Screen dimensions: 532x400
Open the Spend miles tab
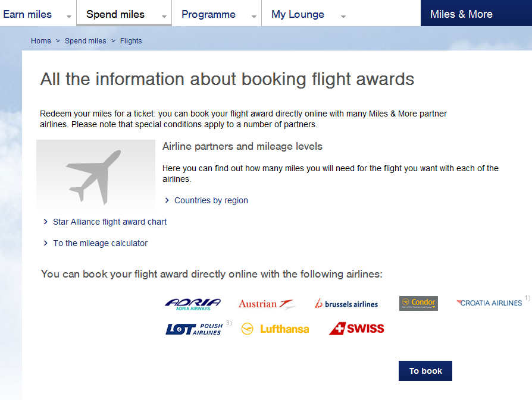[115, 14]
